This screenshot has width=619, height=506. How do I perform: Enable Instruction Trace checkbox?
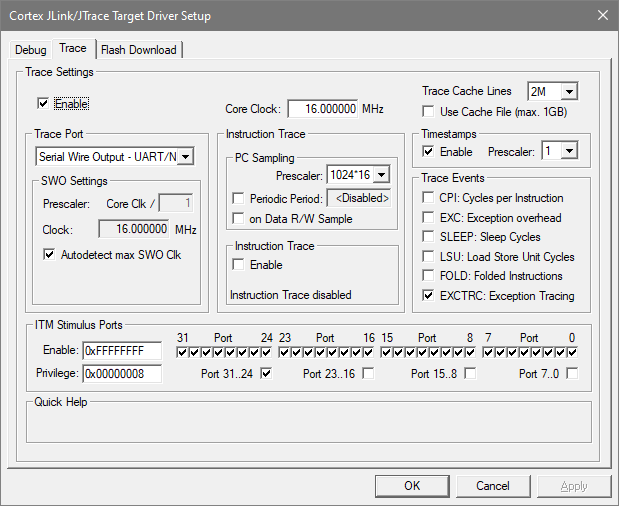[238, 264]
